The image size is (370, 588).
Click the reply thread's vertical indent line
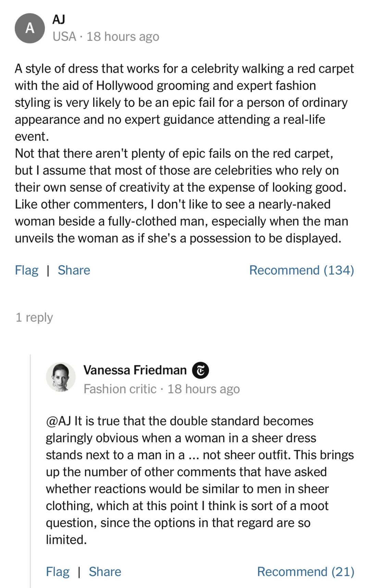tap(30, 470)
